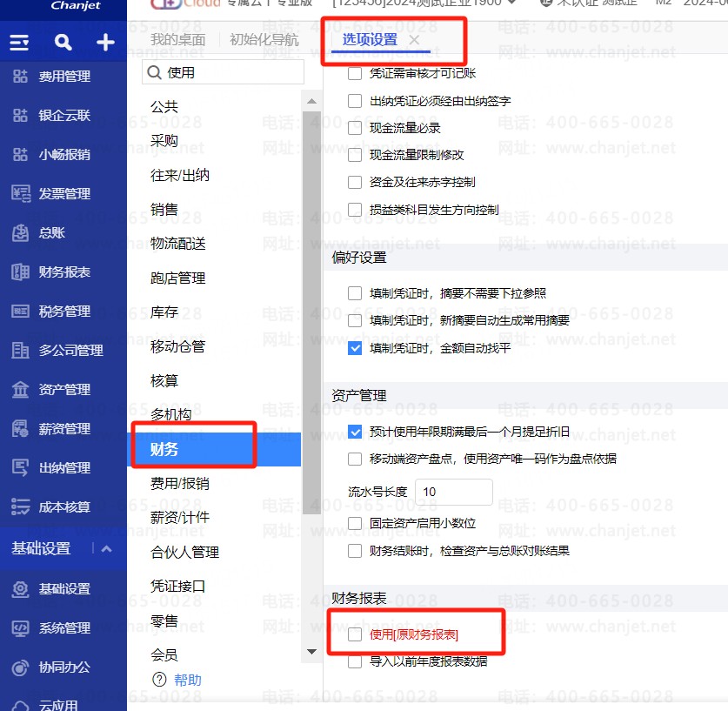Select 销售 category
728x711 pixels.
[x=164, y=210]
